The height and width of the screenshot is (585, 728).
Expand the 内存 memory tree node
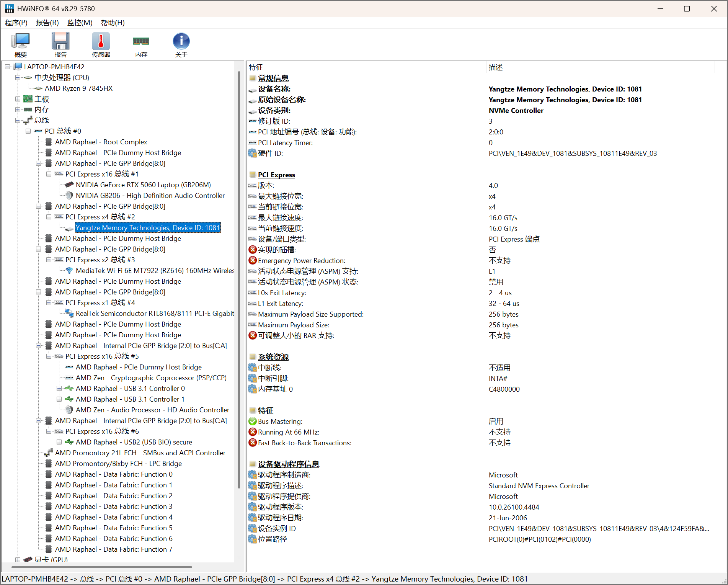[x=18, y=110]
